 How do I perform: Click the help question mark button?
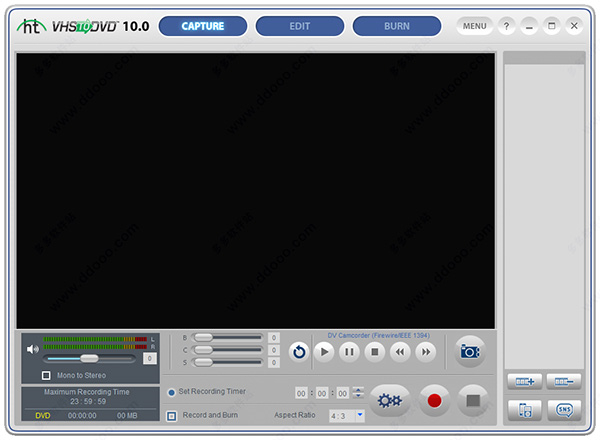[507, 26]
